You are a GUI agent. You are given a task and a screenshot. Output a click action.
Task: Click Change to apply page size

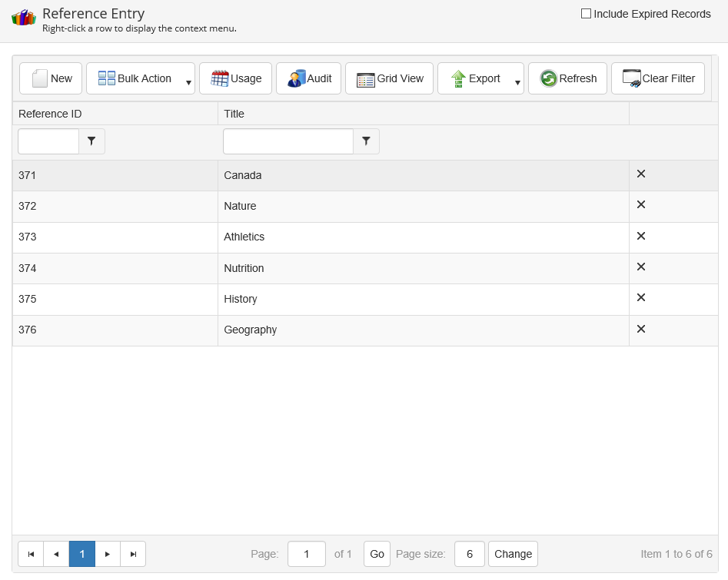513,554
